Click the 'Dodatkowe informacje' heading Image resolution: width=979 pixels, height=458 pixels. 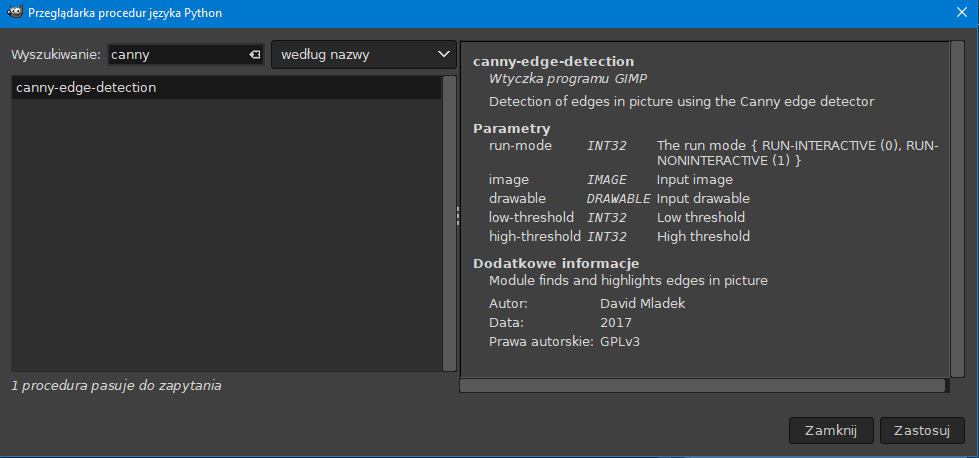[556, 263]
